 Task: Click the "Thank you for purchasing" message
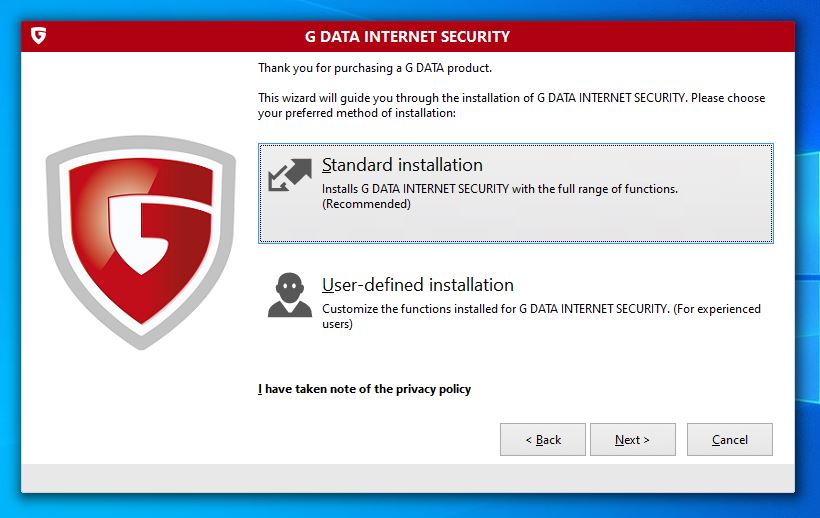[375, 68]
